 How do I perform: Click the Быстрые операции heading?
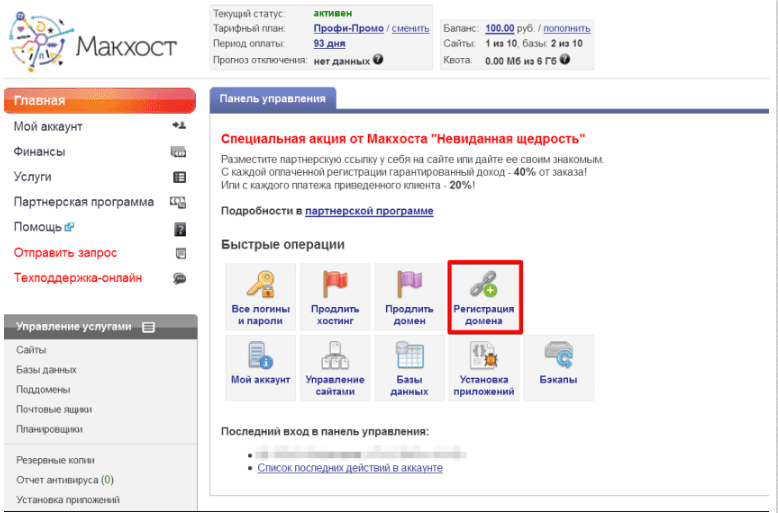283,245
